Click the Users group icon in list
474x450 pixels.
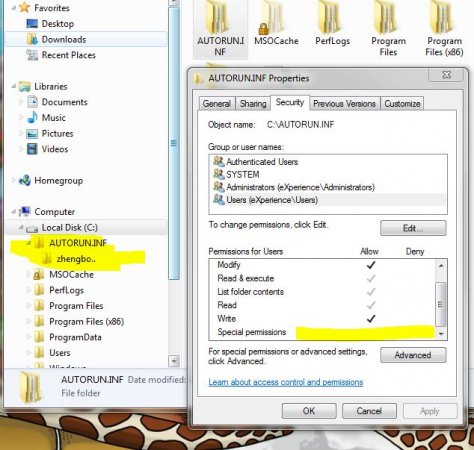click(x=219, y=199)
